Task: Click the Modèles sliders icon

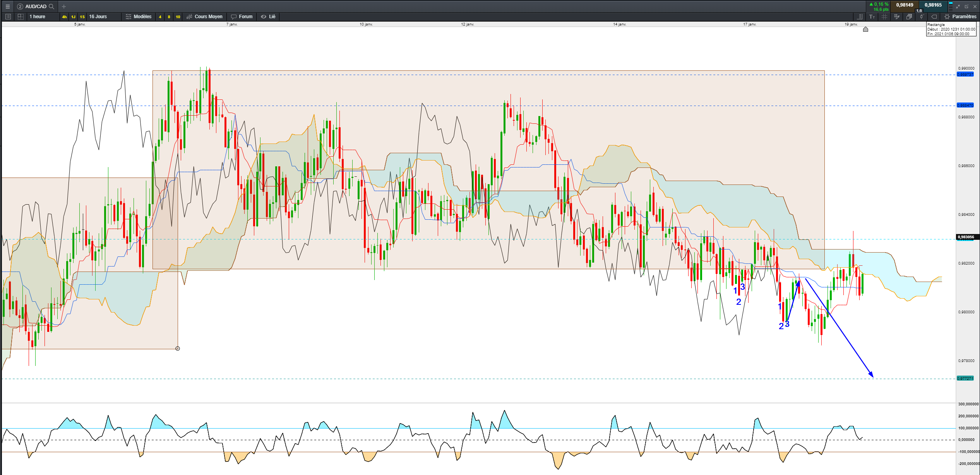Action: coord(128,17)
